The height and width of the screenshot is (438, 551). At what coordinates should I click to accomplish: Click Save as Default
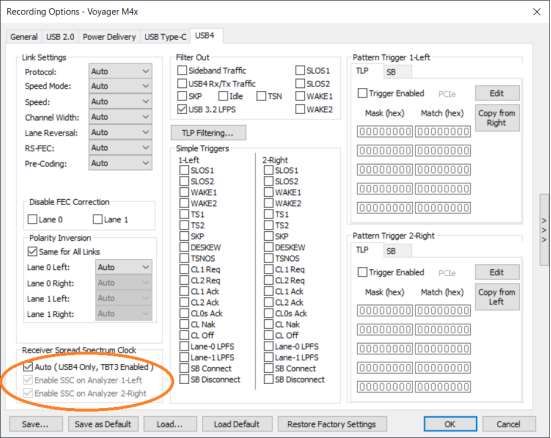(103, 424)
